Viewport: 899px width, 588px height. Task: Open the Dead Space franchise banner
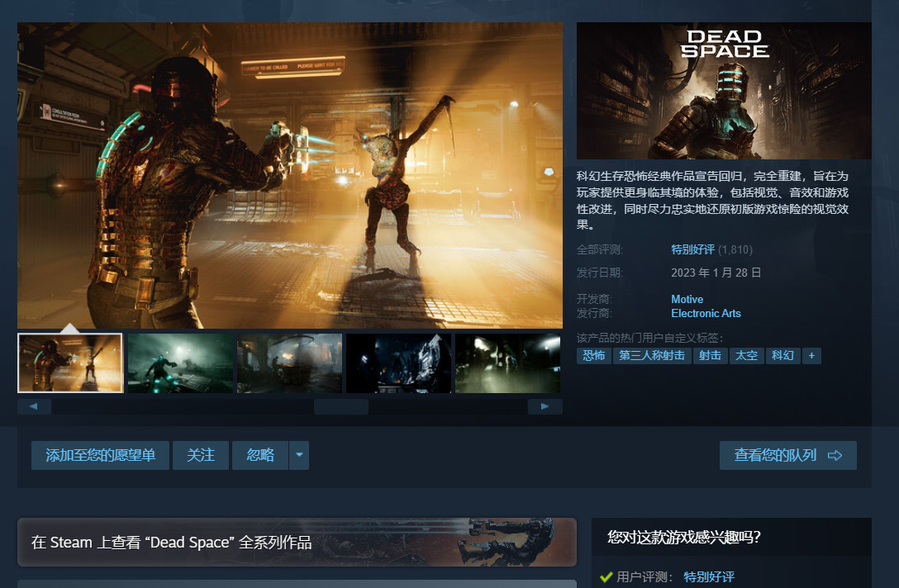[x=297, y=543]
